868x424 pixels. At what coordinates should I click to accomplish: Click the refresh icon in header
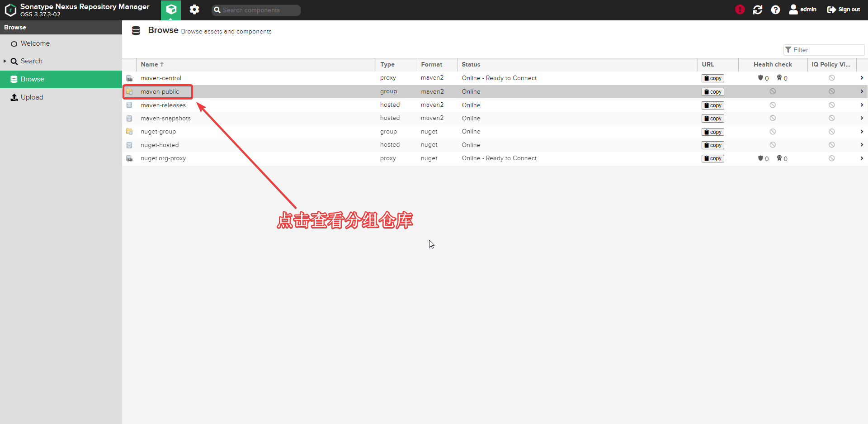coord(758,10)
